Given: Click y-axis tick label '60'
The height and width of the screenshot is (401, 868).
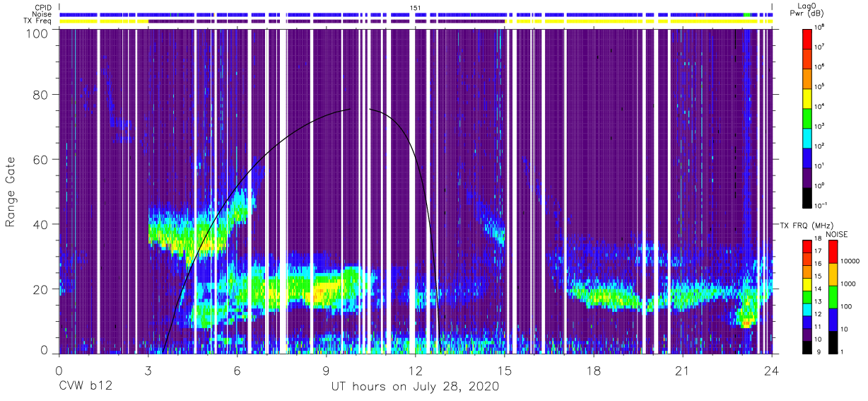Looking at the screenshot, I should point(40,159).
